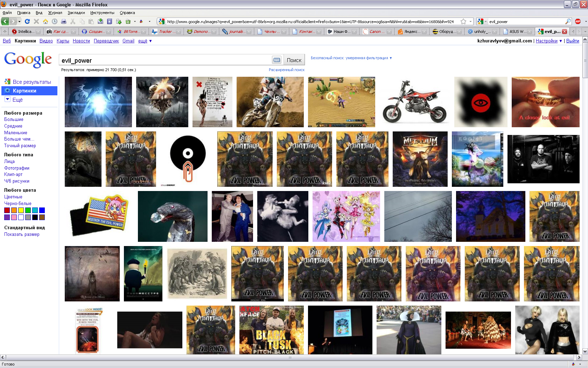Go to Google Видео link
Viewport: 588px width, 368px height.
click(46, 41)
